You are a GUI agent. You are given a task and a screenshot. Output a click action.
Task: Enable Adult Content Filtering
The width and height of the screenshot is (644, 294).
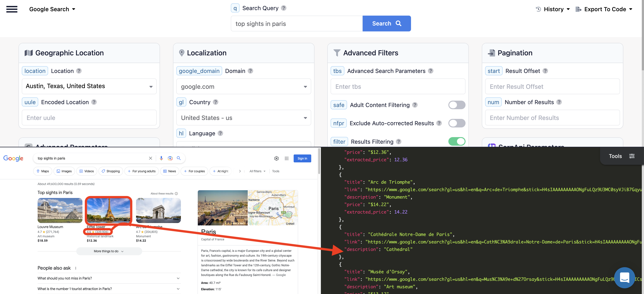coord(457,105)
